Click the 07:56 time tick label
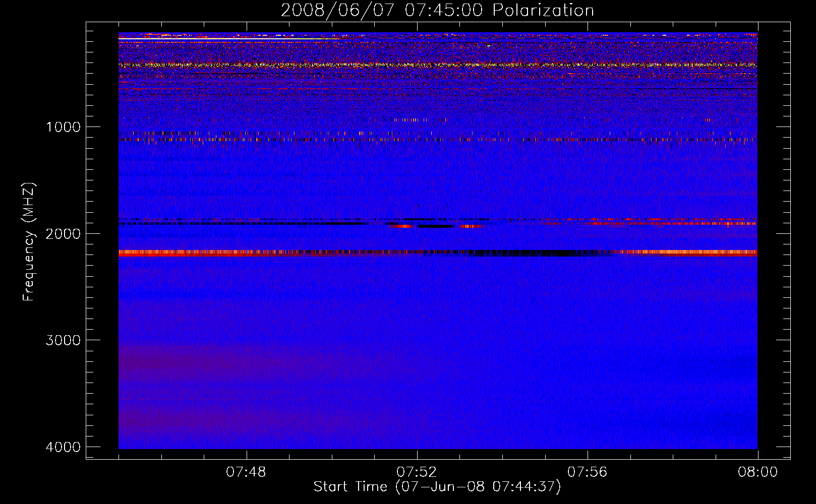816x504 pixels. click(587, 472)
